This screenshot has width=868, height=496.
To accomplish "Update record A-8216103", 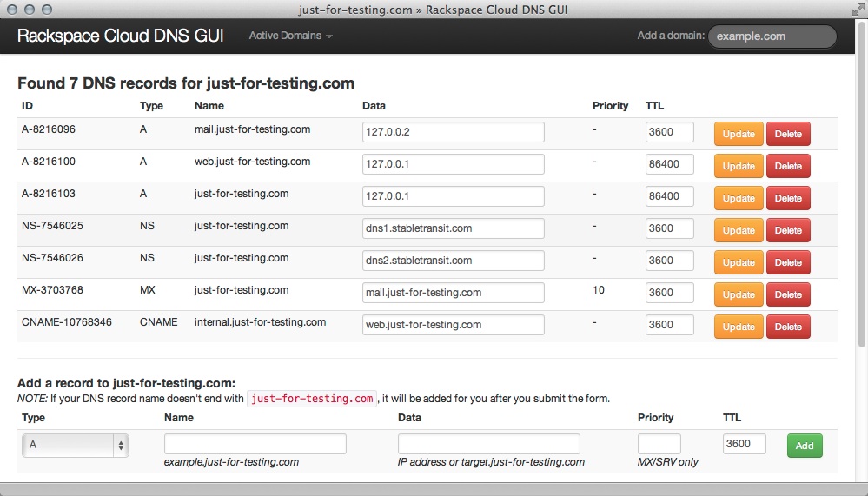I will [x=739, y=198].
